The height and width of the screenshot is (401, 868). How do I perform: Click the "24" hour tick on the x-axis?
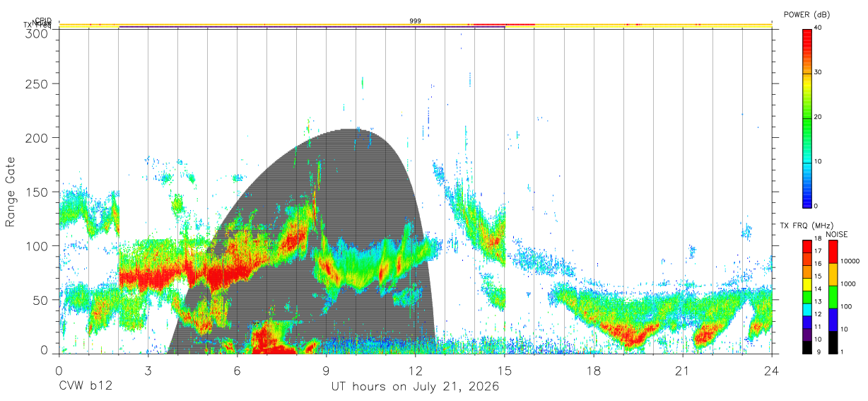[x=771, y=371]
